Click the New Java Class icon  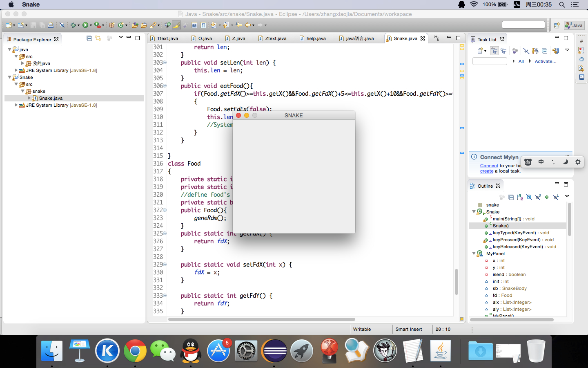(x=121, y=25)
